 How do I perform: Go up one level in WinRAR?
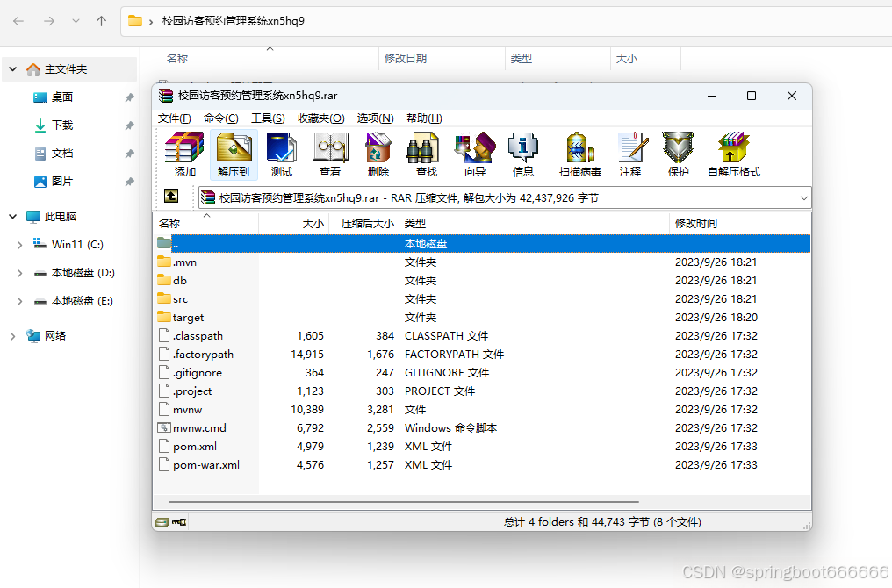[x=171, y=197]
